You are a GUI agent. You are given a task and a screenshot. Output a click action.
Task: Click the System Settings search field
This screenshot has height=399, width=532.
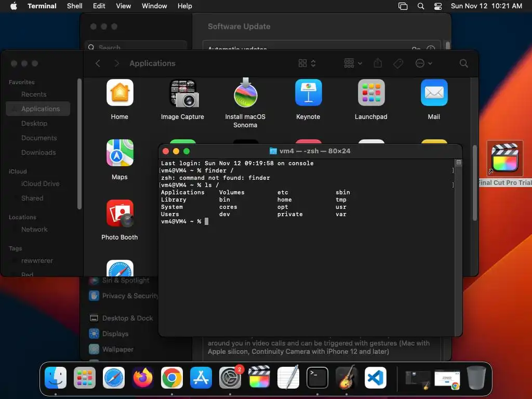point(136,46)
